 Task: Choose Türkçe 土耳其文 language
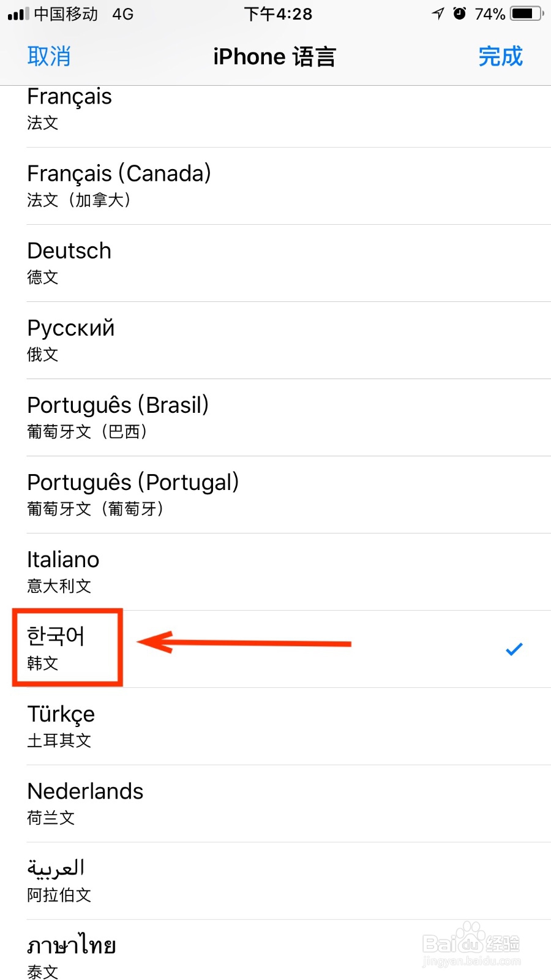(275, 726)
